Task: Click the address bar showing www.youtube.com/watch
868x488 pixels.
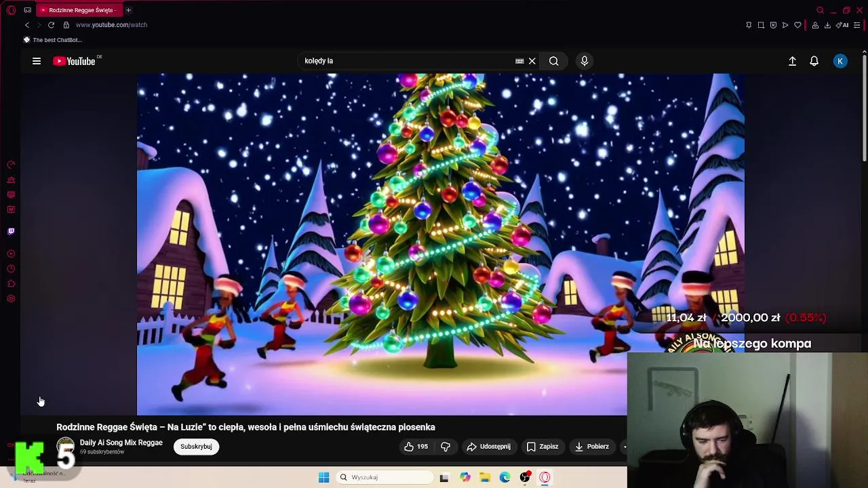Action: 111,25
